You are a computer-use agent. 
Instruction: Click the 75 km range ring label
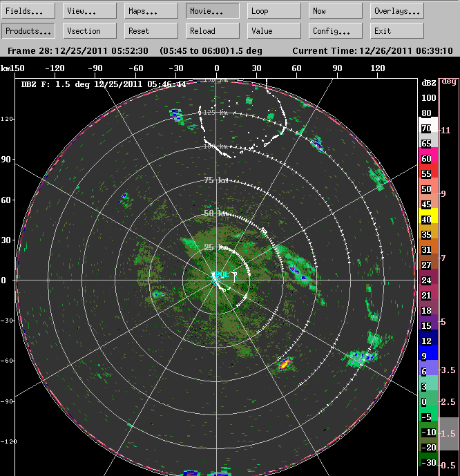[x=215, y=180]
